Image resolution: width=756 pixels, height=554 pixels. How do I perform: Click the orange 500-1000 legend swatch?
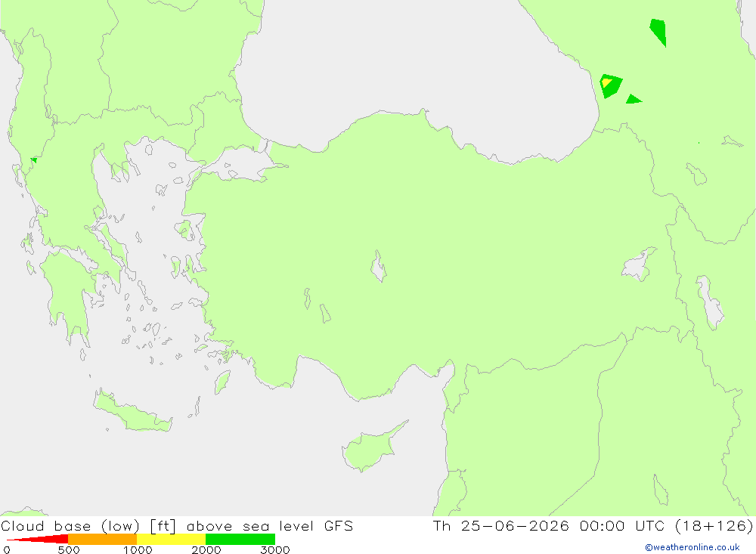102,539
